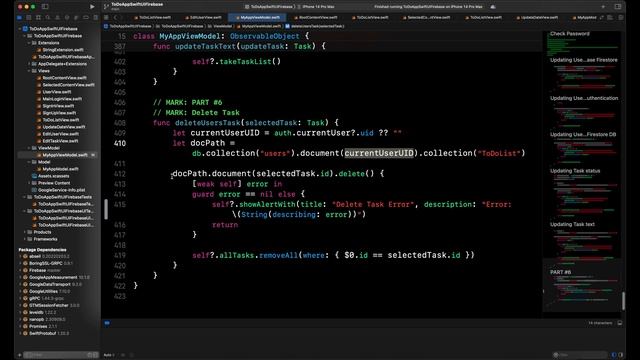Switch to the MyAppViewModel.swift tab

(x=257, y=18)
